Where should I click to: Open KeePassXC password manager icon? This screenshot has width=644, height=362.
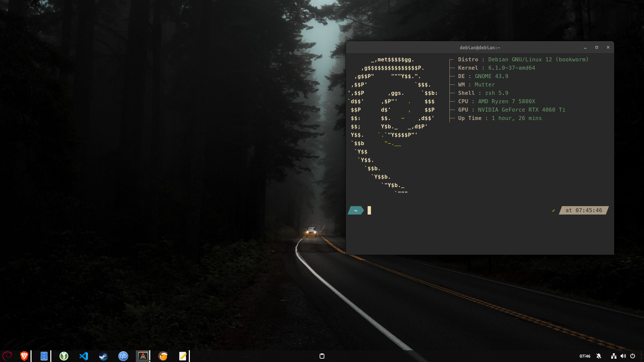coord(64,356)
